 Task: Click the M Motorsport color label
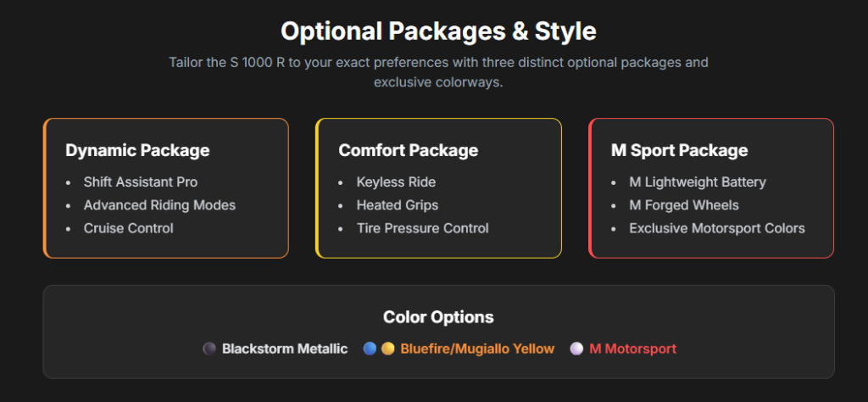click(632, 349)
